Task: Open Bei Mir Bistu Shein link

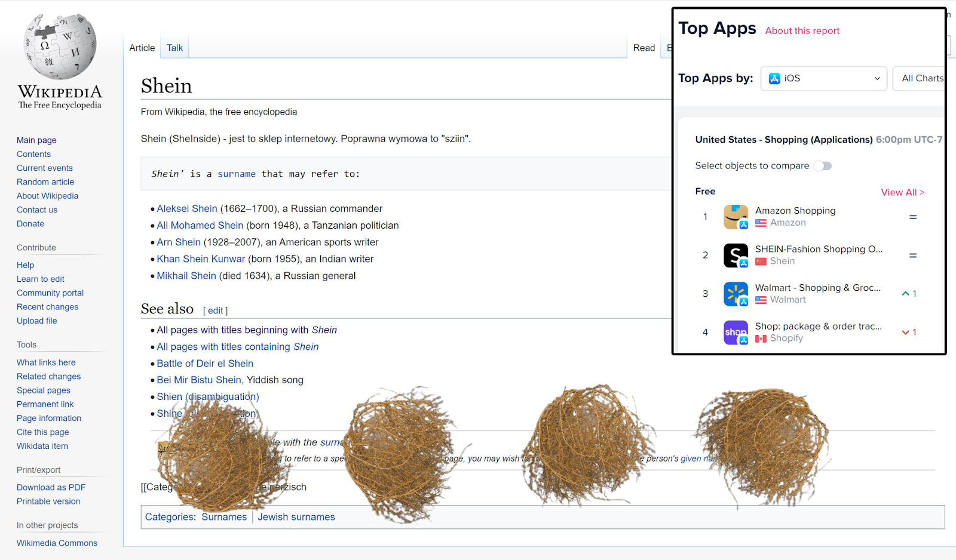Action: click(199, 380)
